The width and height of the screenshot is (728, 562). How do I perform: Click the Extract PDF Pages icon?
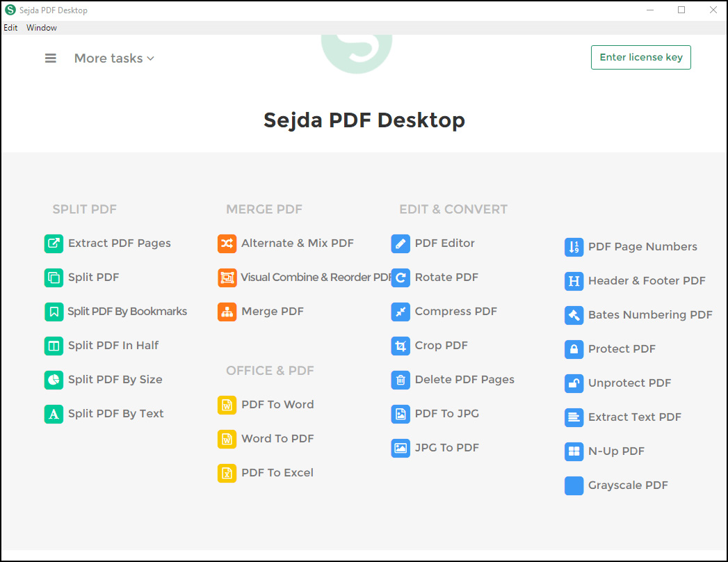click(54, 243)
